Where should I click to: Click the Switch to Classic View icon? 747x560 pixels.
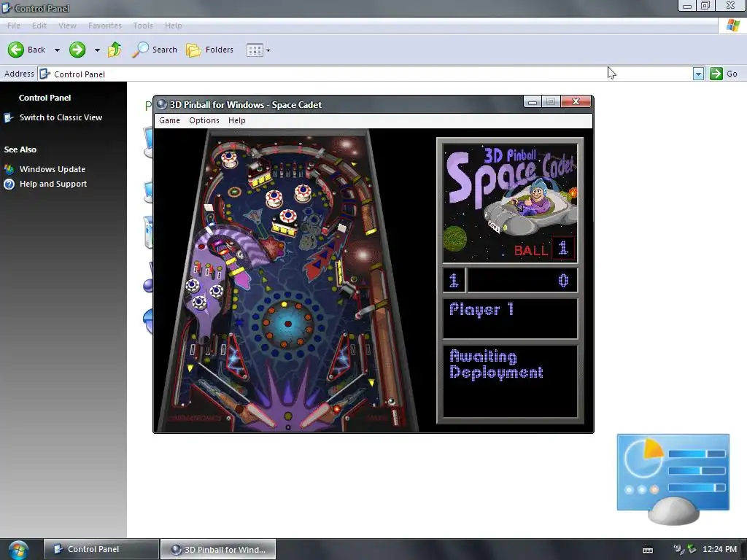pos(9,117)
